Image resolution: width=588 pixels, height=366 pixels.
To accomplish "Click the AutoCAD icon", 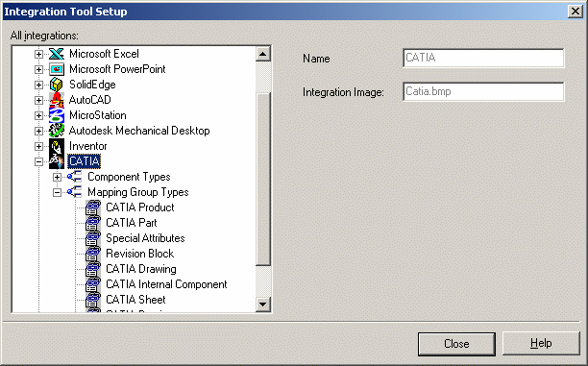I will pos(57,100).
